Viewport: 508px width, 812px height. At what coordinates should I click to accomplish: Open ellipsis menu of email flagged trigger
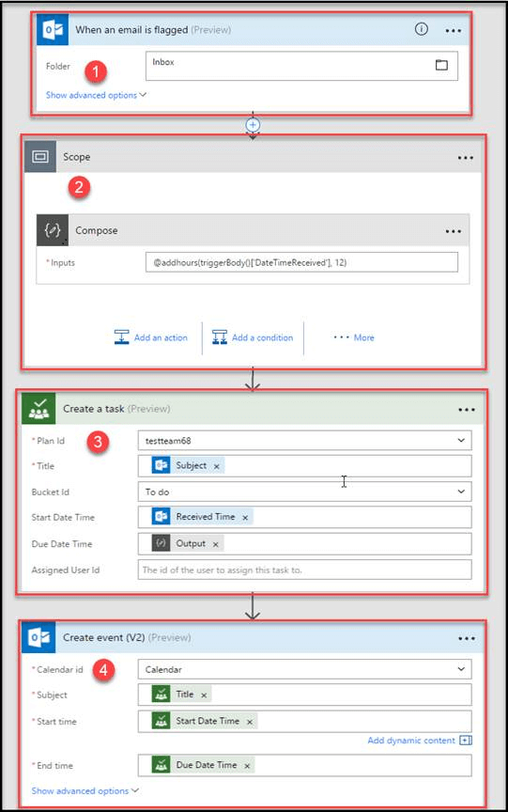pos(454,31)
